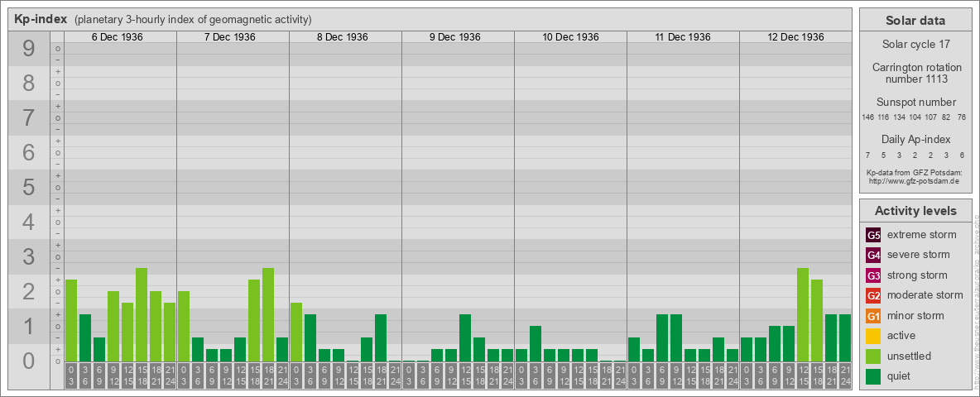Click the 8 Dec 18-21 quiet bar

[381, 337]
